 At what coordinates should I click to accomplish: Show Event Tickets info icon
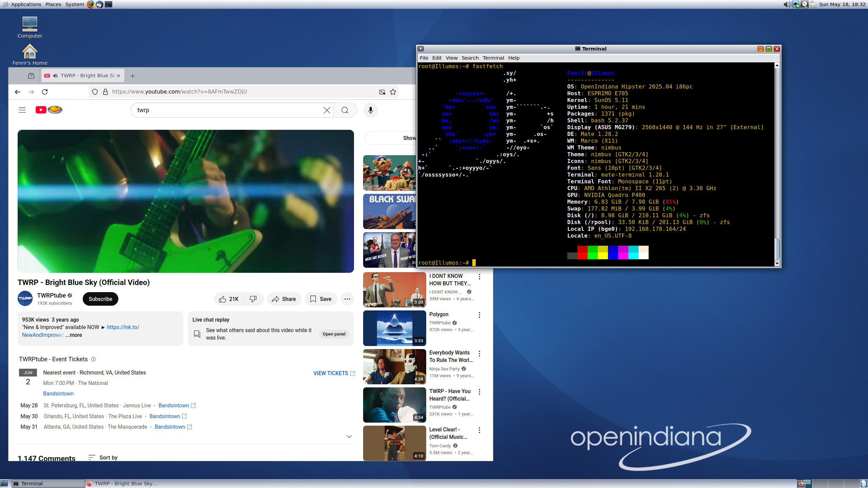point(94,359)
